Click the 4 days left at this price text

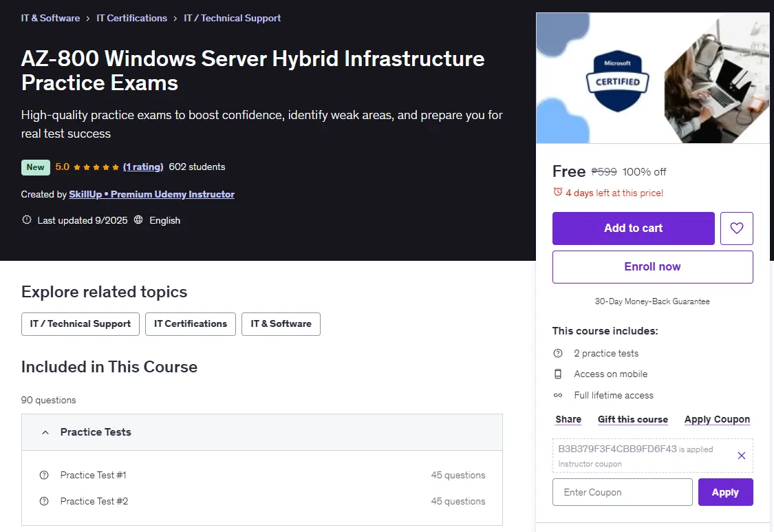tap(614, 193)
